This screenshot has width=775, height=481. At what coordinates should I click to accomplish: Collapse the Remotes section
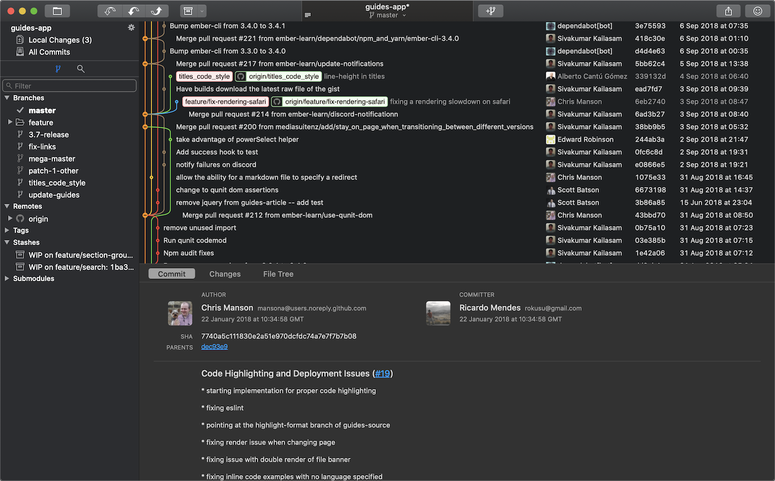point(7,206)
